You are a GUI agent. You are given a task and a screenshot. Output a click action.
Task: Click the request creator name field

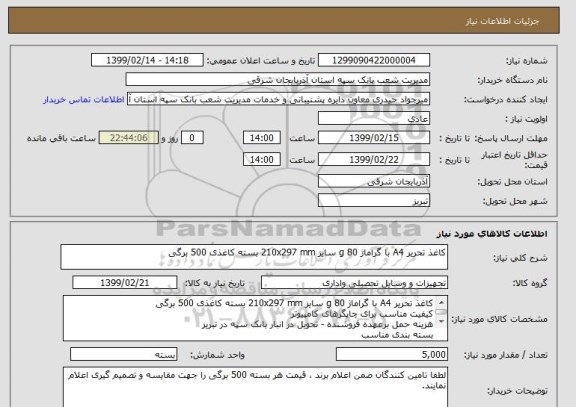click(278, 100)
